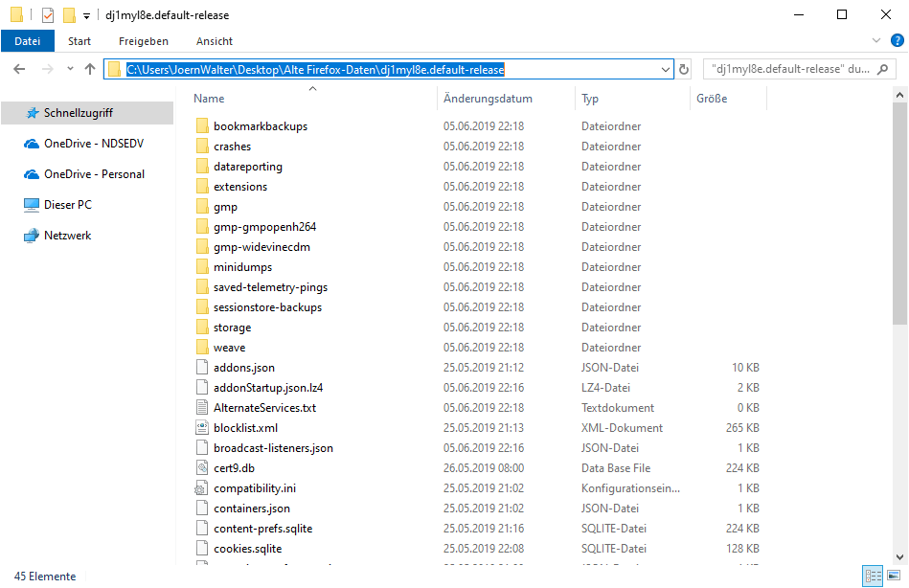Expand the address bar history dropdown

pyautogui.click(x=666, y=69)
